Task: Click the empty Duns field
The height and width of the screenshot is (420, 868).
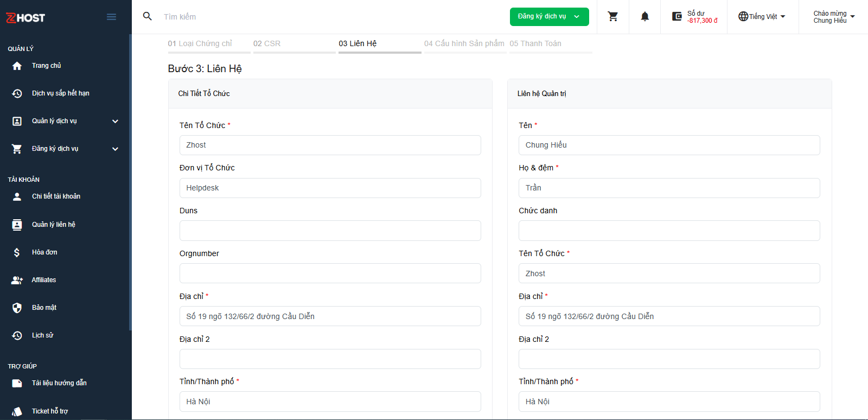Action: tap(330, 231)
